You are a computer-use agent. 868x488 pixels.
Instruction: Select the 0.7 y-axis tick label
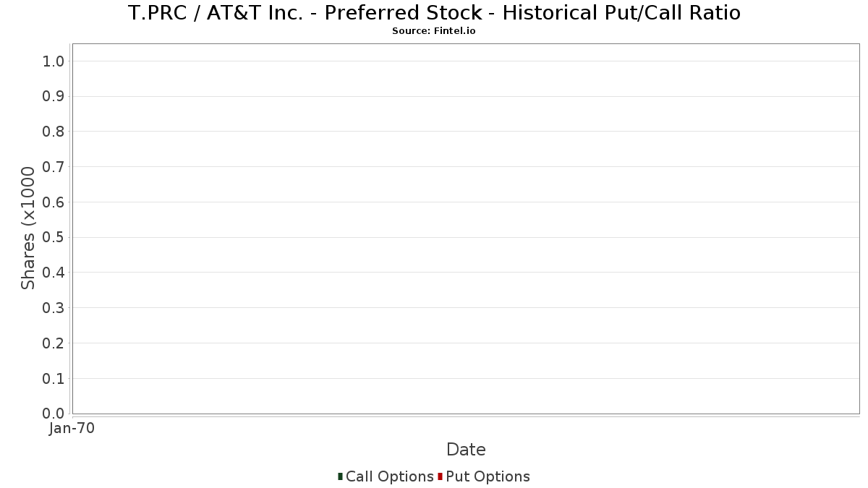click(x=54, y=167)
